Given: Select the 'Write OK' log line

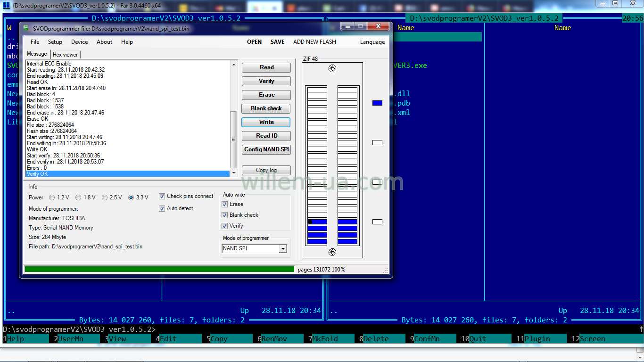Looking at the screenshot, I should coord(128,149).
